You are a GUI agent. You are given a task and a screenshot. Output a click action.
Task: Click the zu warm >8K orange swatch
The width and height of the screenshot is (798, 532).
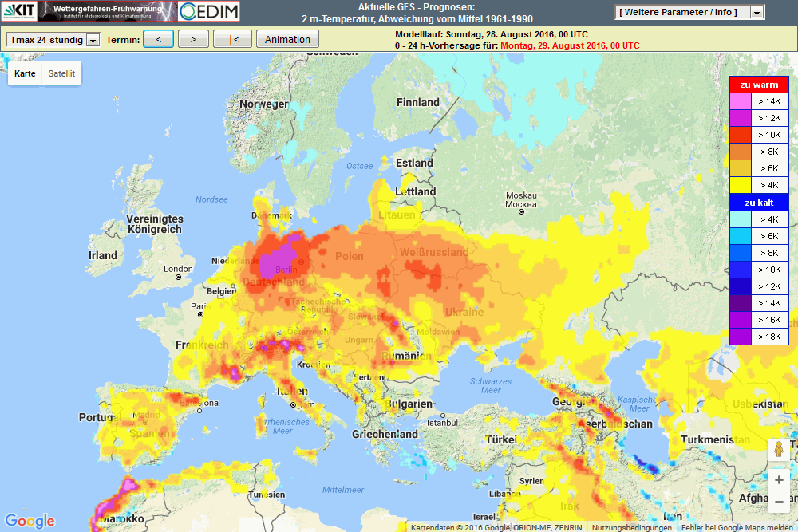coord(741,152)
